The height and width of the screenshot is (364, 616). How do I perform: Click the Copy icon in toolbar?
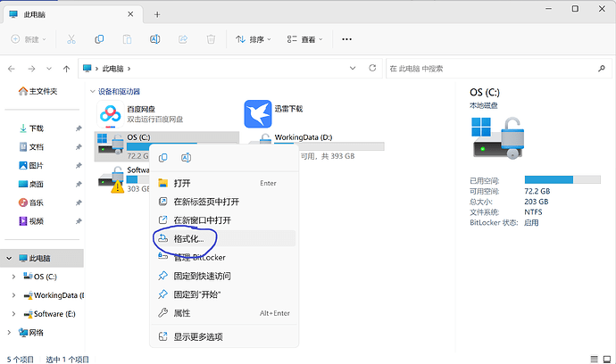99,39
